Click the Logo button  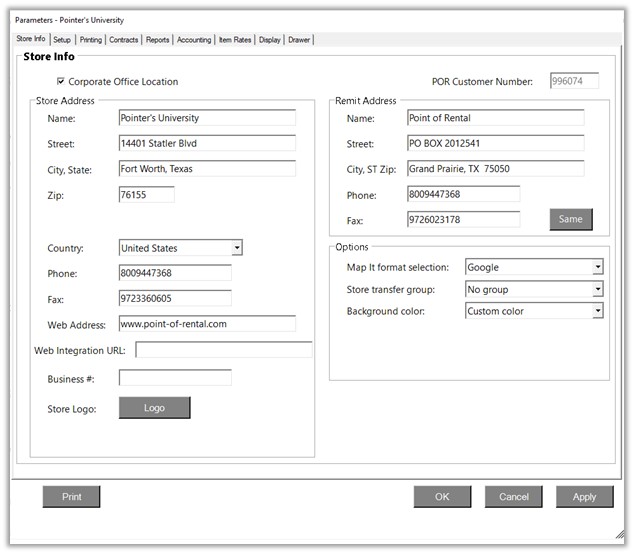click(154, 408)
